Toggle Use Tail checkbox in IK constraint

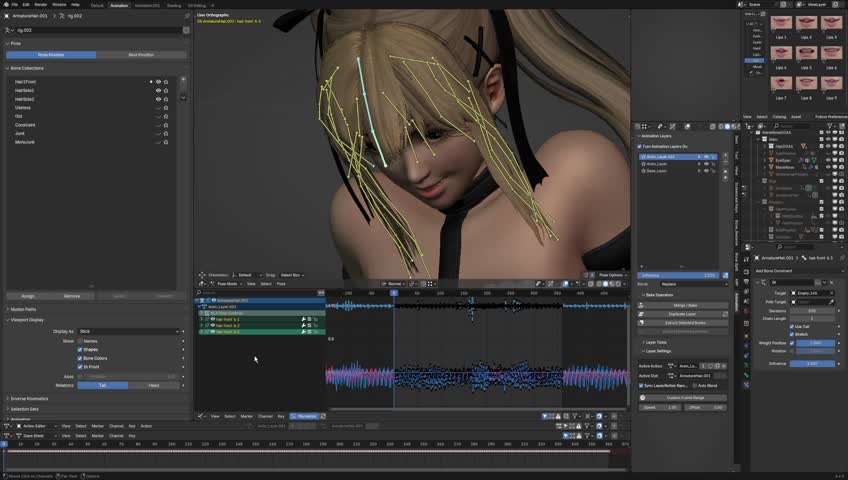(792, 326)
